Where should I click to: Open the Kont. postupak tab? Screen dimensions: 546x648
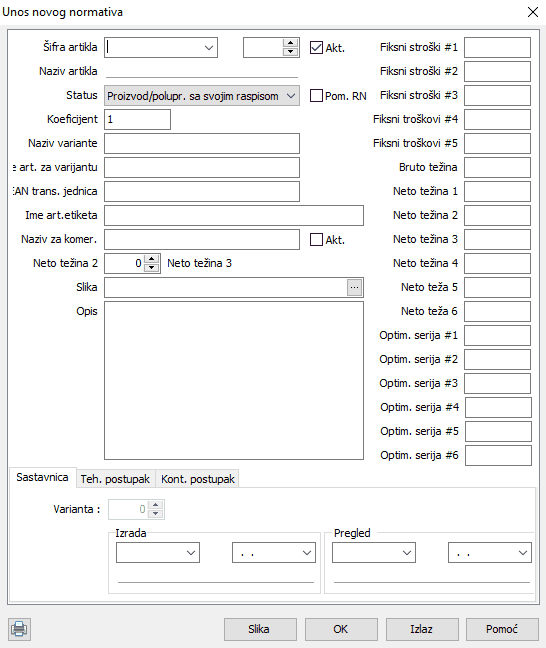click(198, 479)
